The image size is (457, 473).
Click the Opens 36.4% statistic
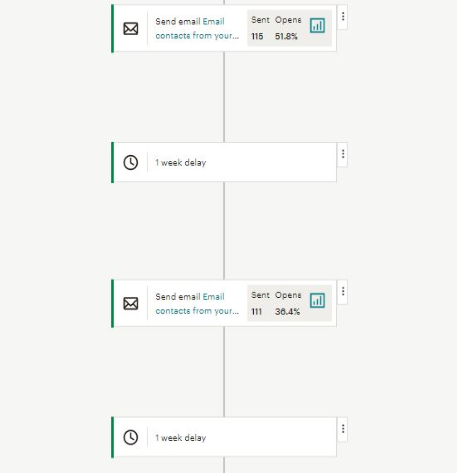pos(288,303)
